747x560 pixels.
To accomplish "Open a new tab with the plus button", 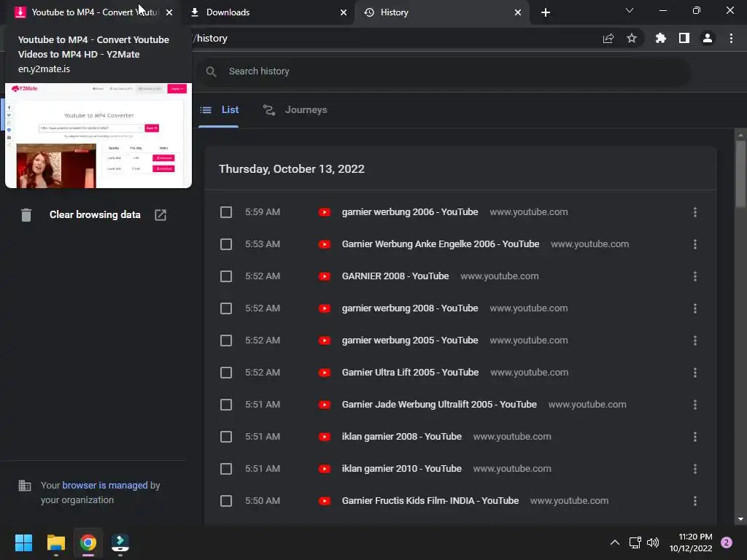I will (546, 12).
